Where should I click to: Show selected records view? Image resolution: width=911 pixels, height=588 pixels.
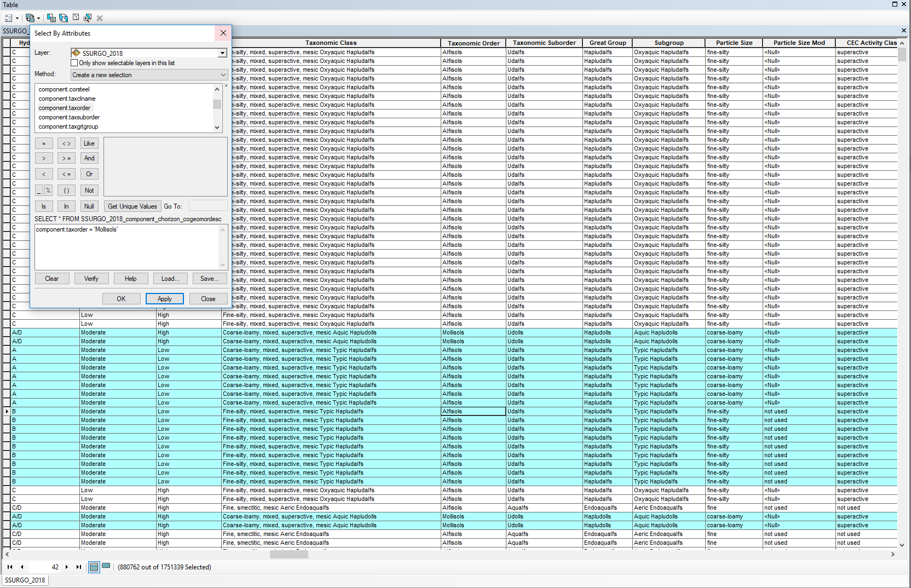[x=106, y=567]
